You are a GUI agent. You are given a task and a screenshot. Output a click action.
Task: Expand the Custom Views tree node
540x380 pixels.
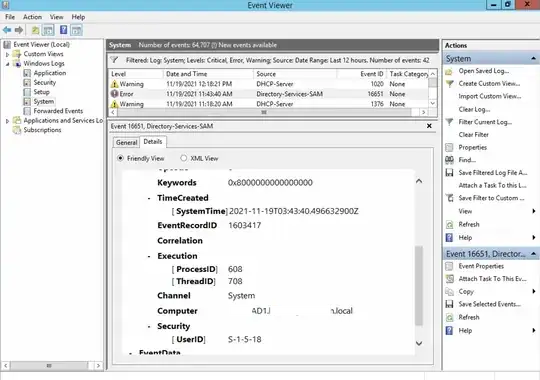pyautogui.click(x=7, y=54)
